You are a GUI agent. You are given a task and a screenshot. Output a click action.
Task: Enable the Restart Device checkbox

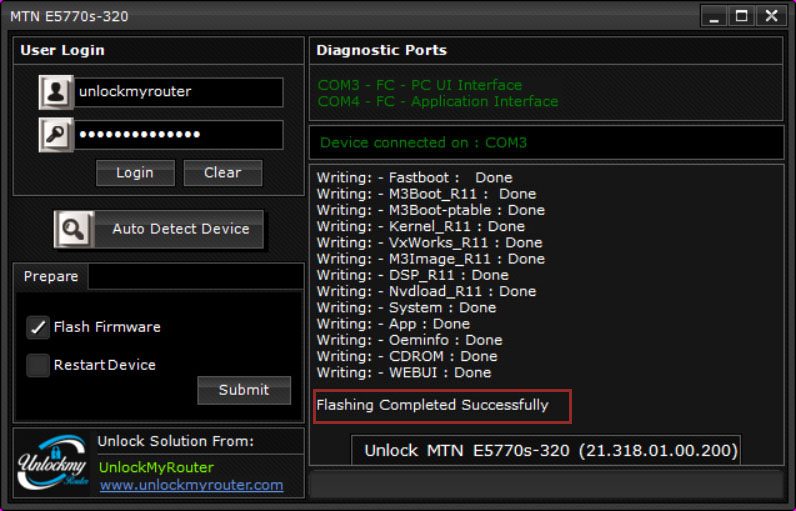38,365
